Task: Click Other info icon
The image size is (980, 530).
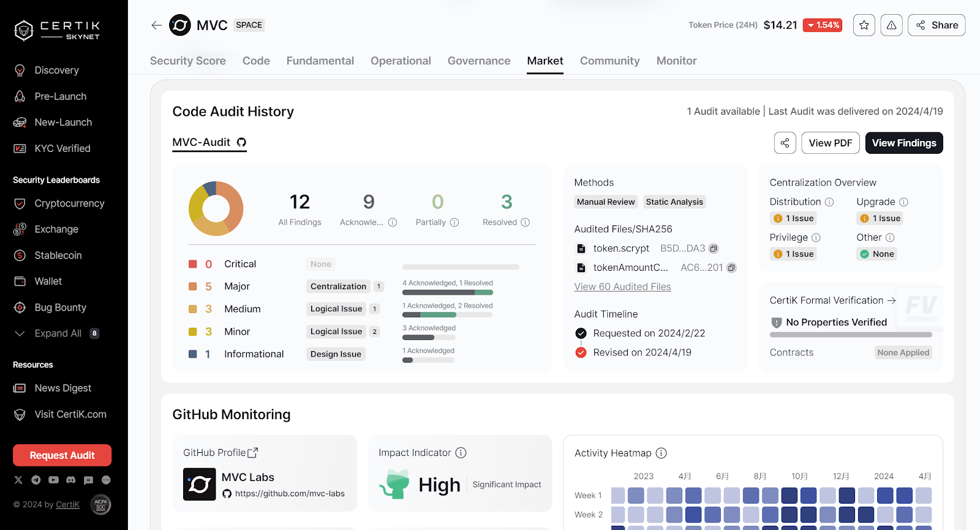Action: point(890,238)
